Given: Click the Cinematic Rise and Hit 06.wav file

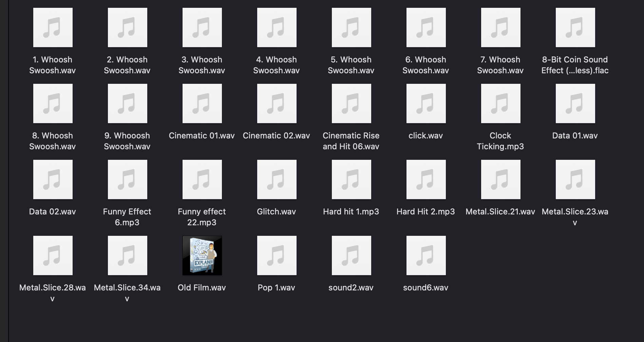Looking at the screenshot, I should 351,103.
